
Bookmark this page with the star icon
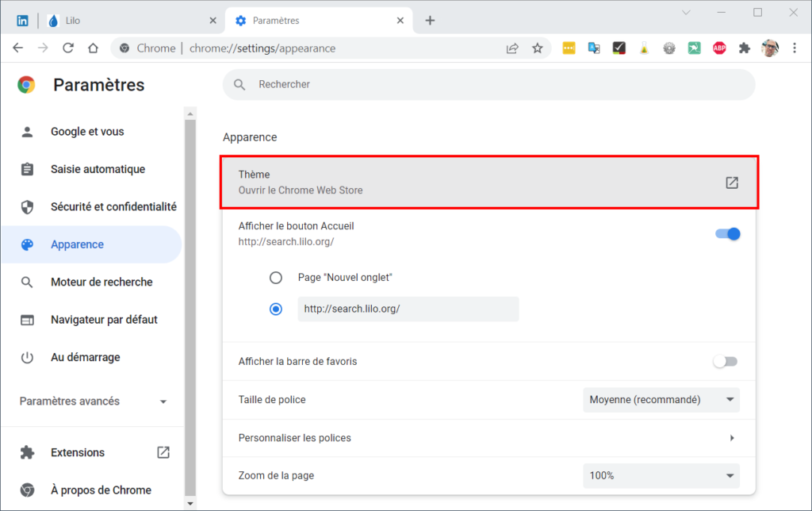pyautogui.click(x=538, y=48)
